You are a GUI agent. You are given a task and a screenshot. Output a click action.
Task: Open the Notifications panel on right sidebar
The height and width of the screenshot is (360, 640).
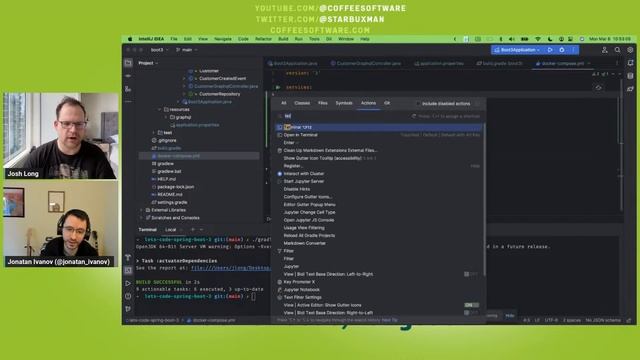631,63
